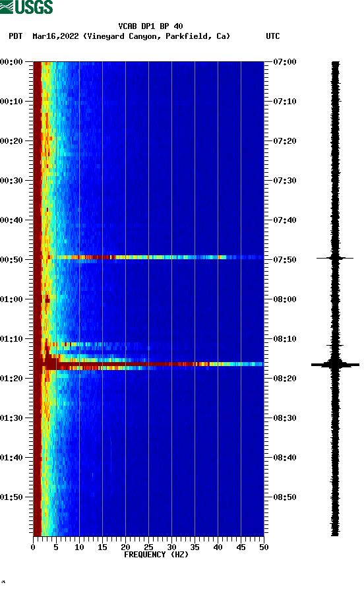Click the 50 Hz frequency tick label
The height and width of the screenshot is (589, 364).
click(264, 547)
